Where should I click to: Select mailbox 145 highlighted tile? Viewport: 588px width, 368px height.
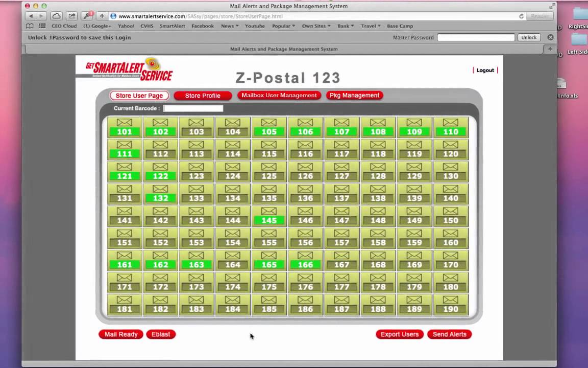click(269, 216)
